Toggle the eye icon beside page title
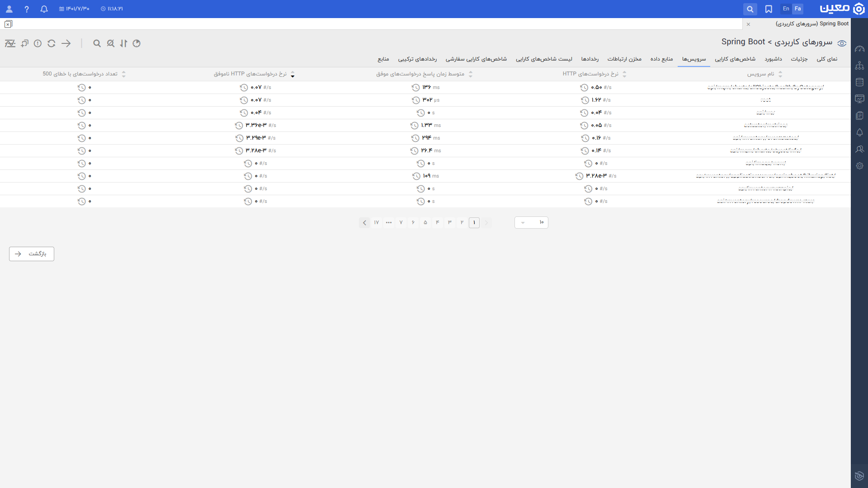 click(842, 43)
